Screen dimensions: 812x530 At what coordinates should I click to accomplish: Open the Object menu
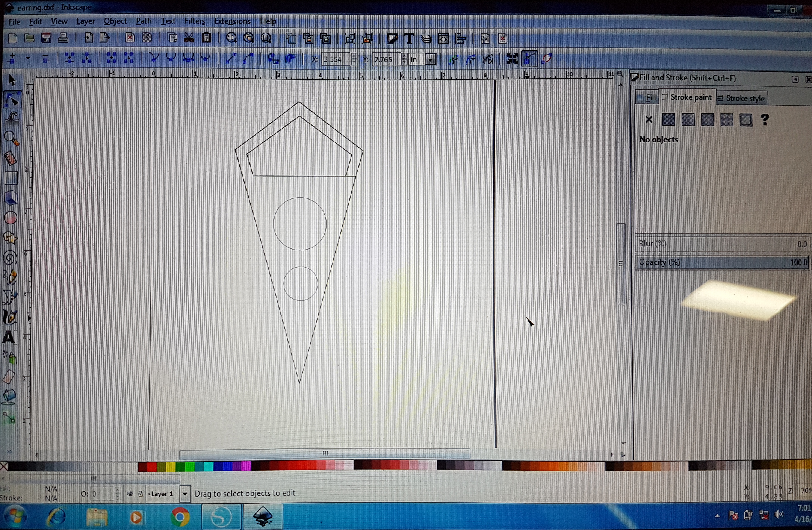[x=115, y=21]
